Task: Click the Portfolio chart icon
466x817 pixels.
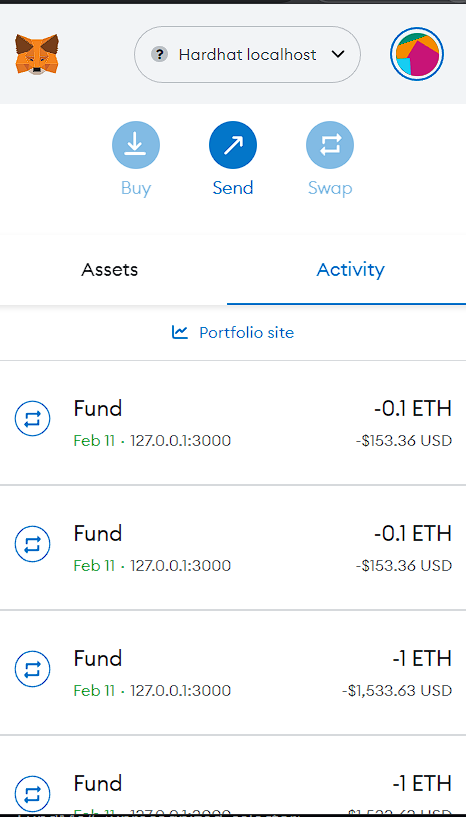Action: pos(179,332)
